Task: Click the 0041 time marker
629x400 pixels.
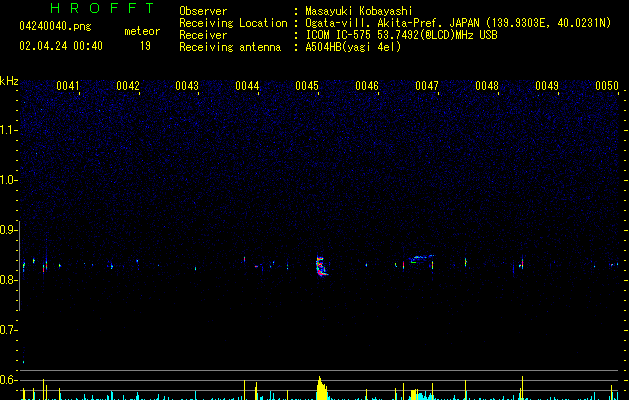Action: point(68,86)
